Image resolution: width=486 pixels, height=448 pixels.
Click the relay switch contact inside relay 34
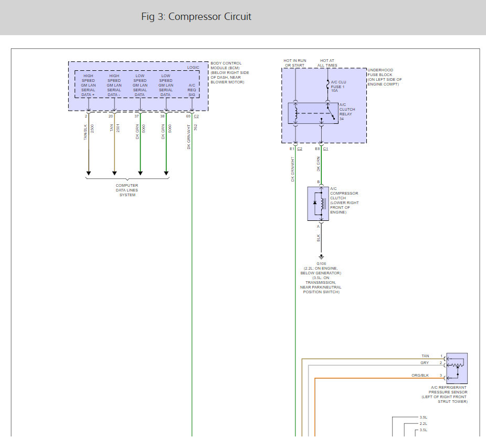point(330,113)
